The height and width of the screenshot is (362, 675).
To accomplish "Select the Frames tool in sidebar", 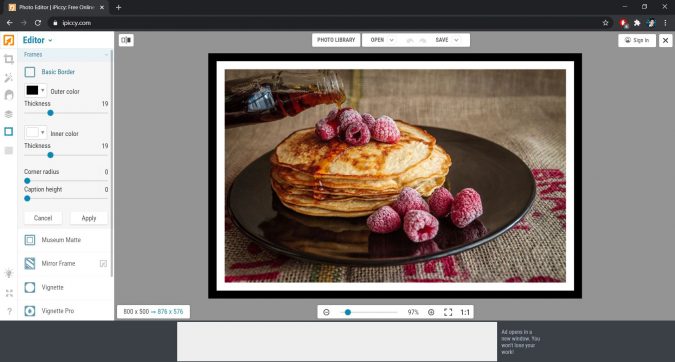I will pyautogui.click(x=9, y=132).
